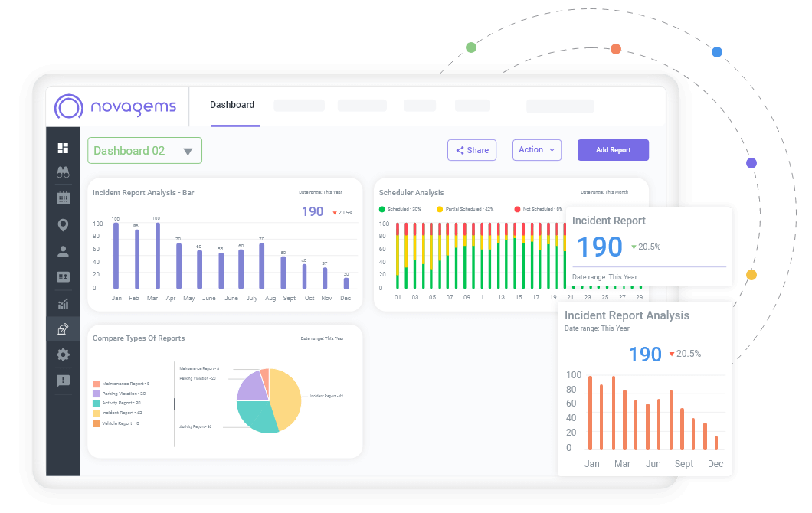Screen dimensions: 812x513
Task: Click the yellow Incident Report legend swatch
Action: (x=97, y=412)
